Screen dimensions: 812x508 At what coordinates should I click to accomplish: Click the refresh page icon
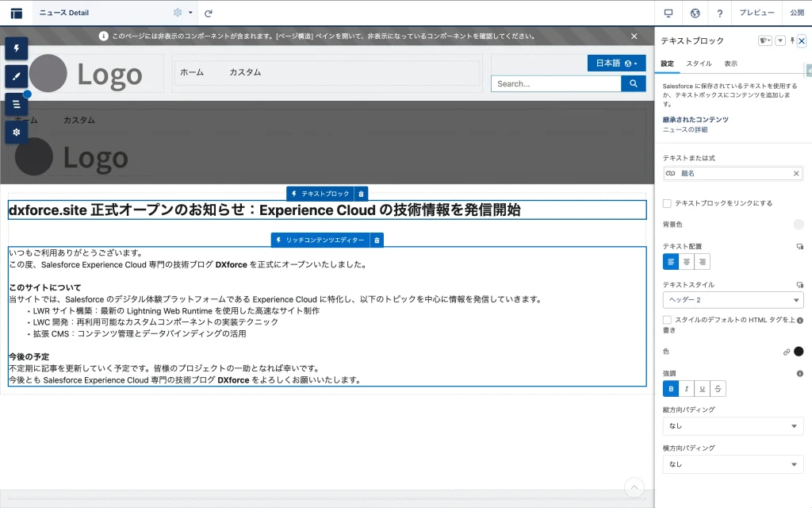(x=209, y=13)
